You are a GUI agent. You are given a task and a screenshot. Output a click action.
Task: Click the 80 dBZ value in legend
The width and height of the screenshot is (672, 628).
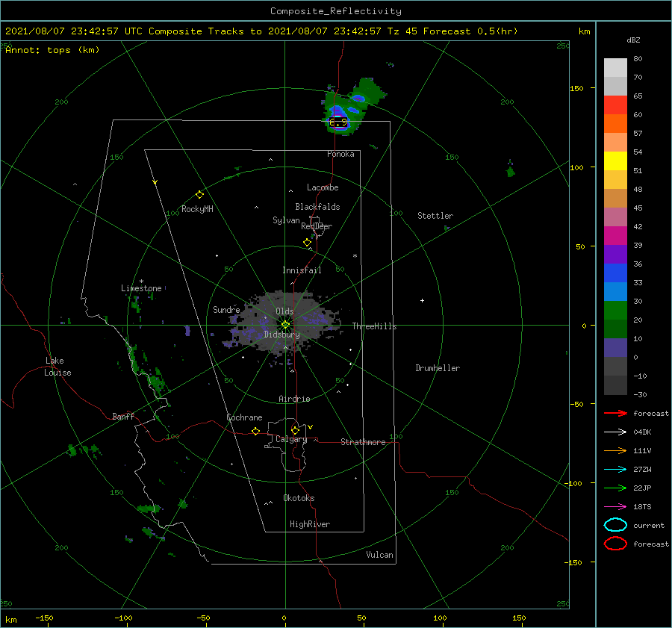click(638, 59)
